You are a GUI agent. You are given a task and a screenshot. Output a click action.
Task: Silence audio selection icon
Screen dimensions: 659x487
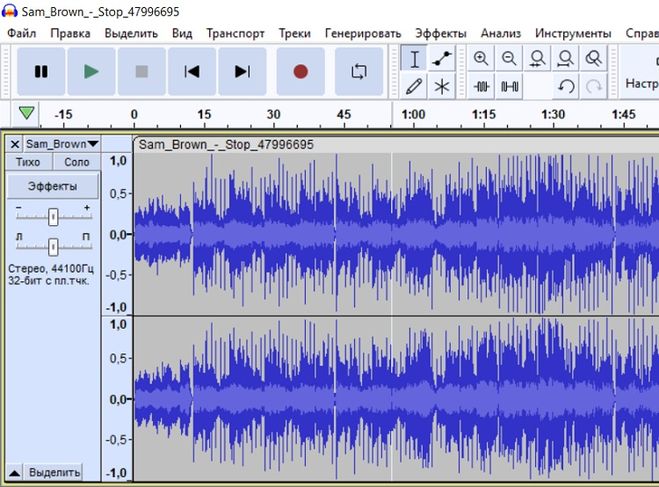[509, 87]
